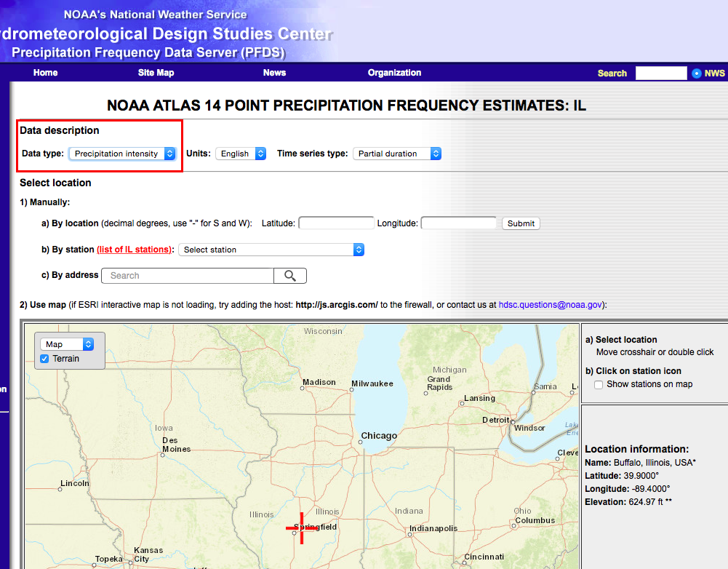Open the Time series type dropdown
The width and height of the screenshot is (728, 569).
pyautogui.click(x=397, y=154)
